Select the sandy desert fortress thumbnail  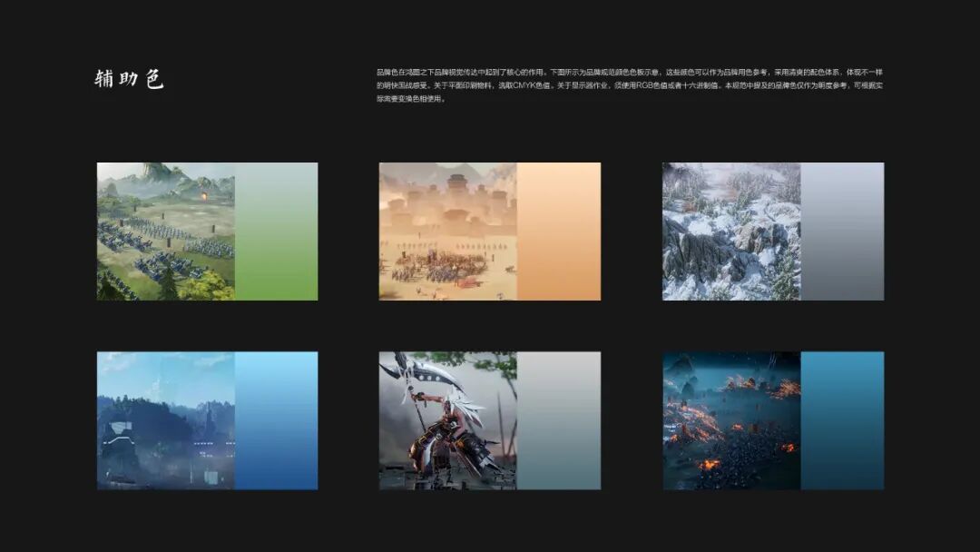click(447, 232)
